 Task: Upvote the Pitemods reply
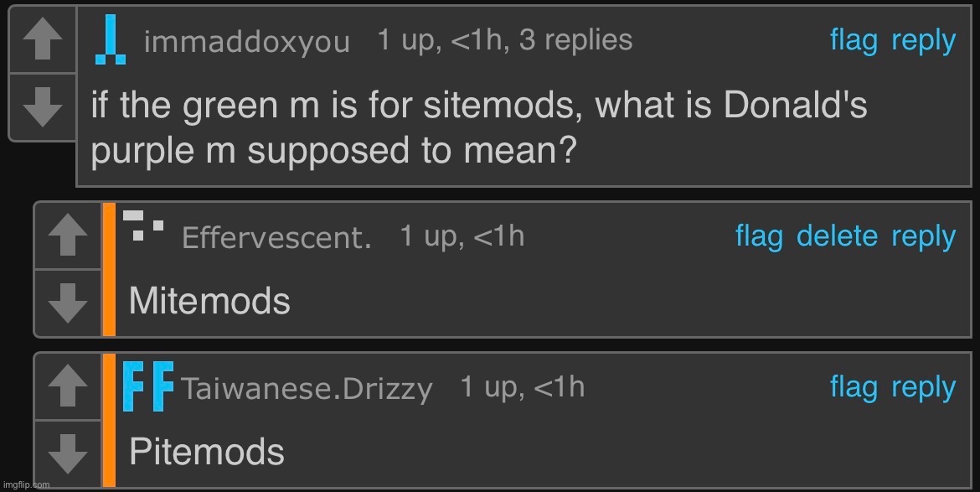[68, 386]
